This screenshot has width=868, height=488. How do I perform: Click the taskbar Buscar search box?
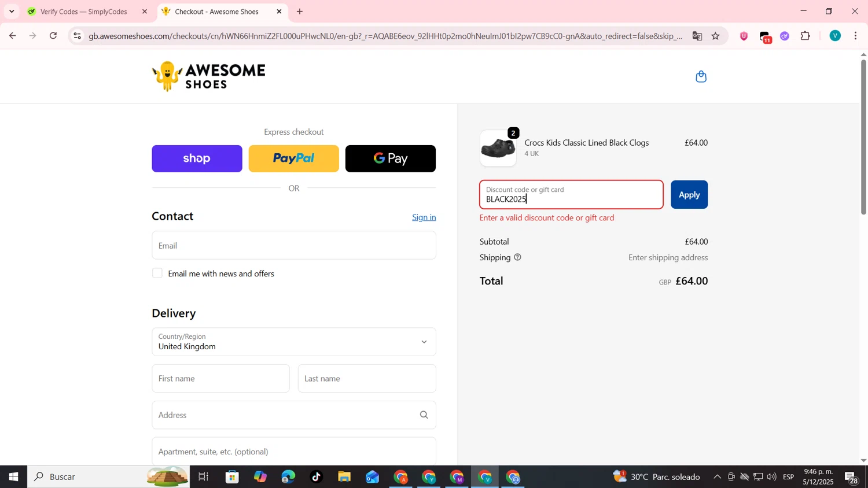tap(108, 477)
